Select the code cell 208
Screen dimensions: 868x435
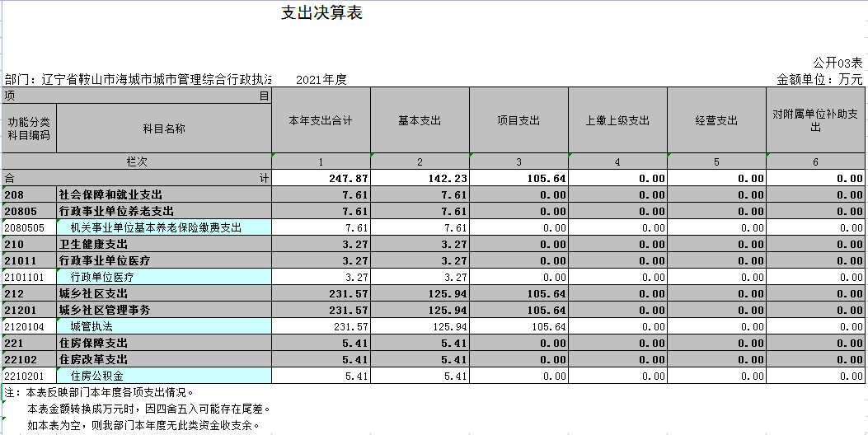point(30,194)
